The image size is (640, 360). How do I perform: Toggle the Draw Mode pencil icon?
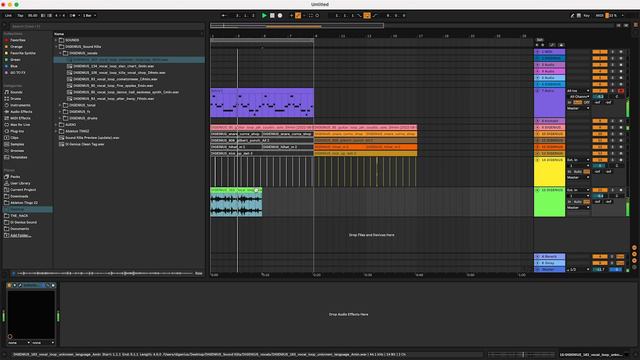pyautogui.click(x=572, y=15)
